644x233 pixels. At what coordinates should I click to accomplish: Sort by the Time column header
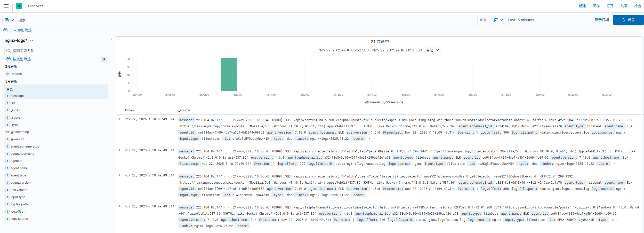pos(130,110)
